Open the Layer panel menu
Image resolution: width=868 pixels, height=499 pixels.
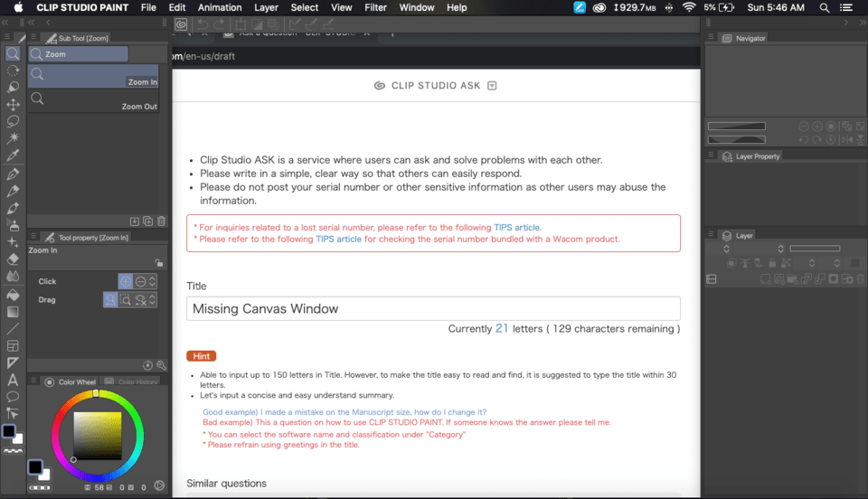(x=711, y=234)
